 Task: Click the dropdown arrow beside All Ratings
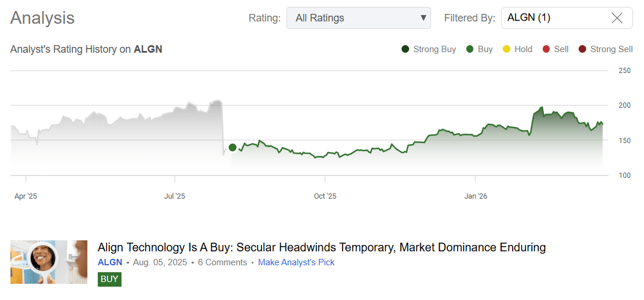(424, 18)
